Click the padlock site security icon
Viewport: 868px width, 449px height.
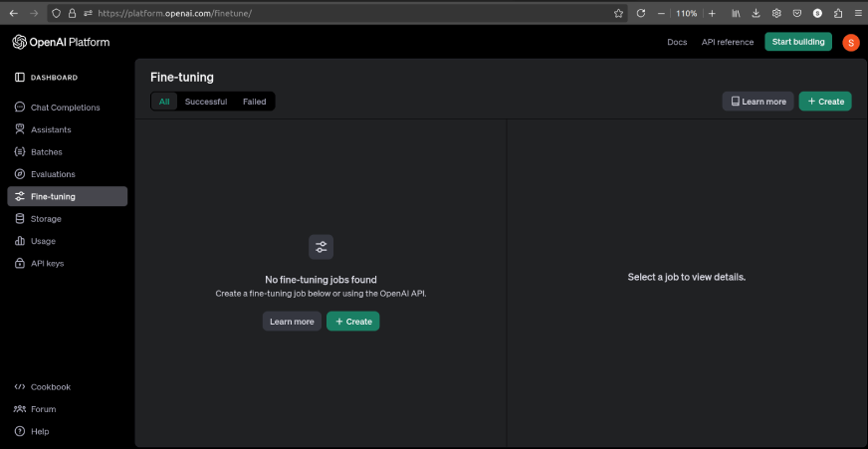[x=72, y=13]
